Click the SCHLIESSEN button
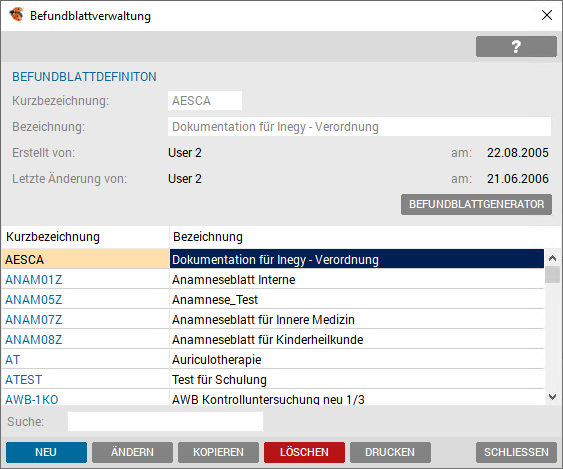Screen dimensions: 563x469 coord(516,452)
